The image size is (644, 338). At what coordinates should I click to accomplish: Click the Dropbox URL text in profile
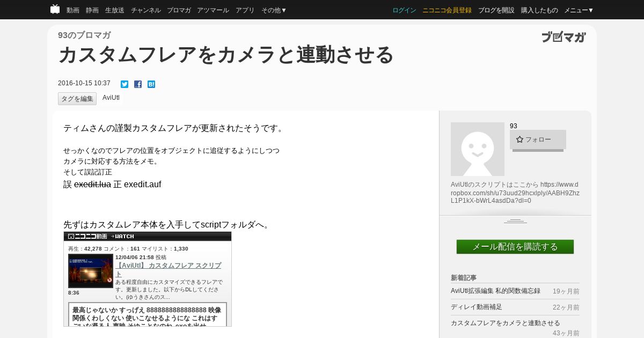[515, 193]
